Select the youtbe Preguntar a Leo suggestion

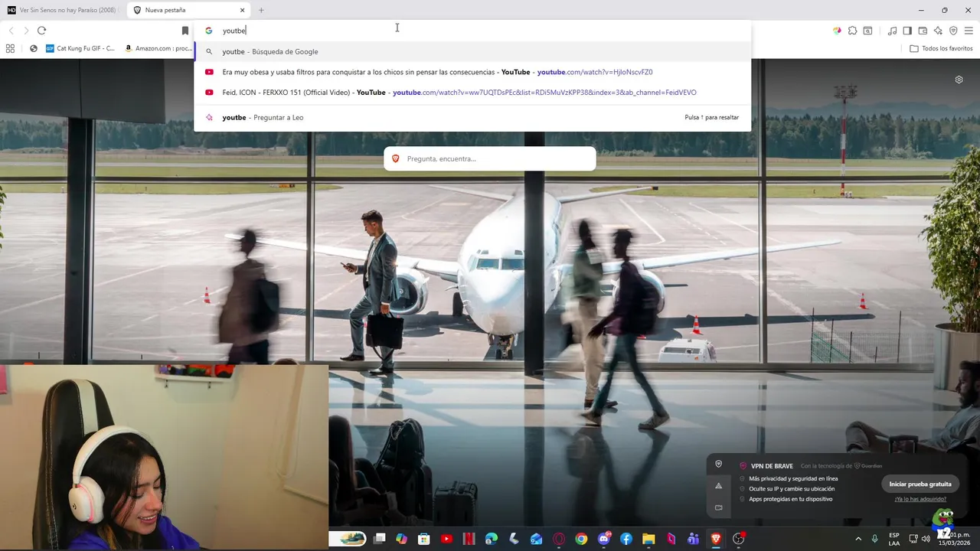click(x=472, y=117)
